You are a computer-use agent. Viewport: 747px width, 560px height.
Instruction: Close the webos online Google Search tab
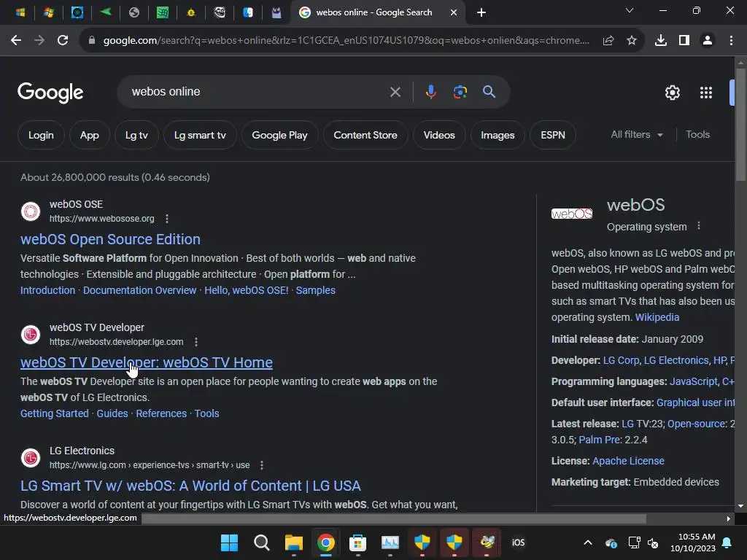454,12
